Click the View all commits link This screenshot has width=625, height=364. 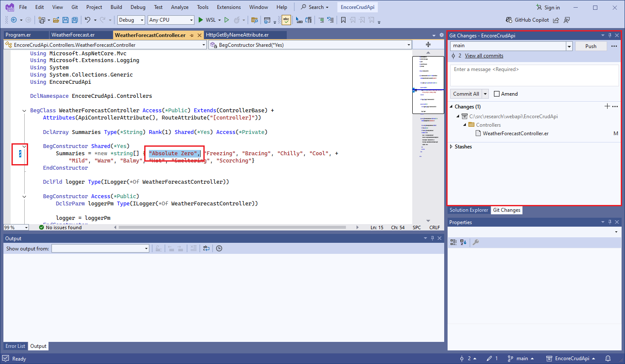[484, 56]
